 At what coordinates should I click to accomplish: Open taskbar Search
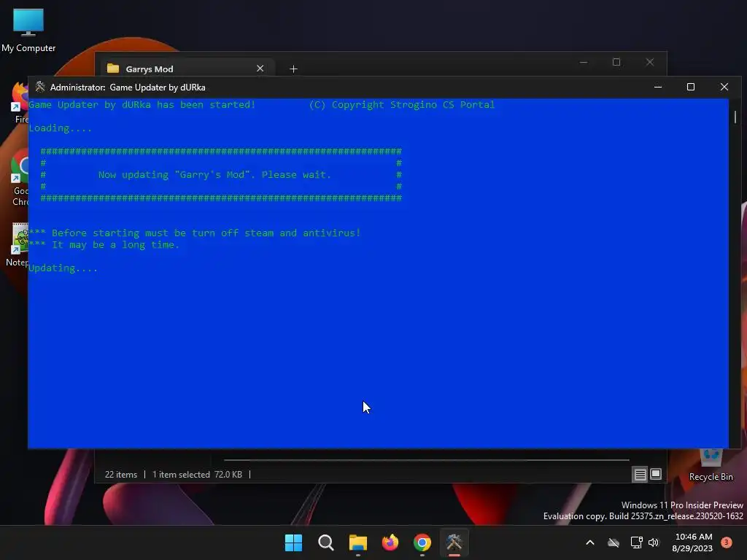point(326,542)
